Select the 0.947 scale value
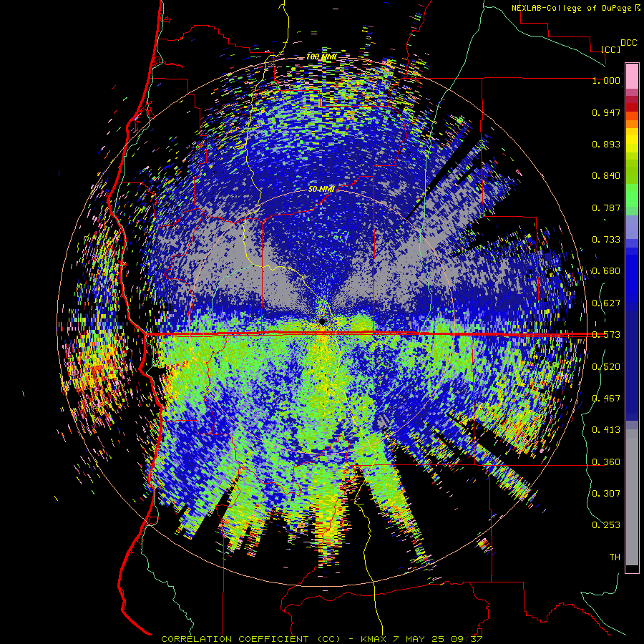644x644 pixels. 606,112
